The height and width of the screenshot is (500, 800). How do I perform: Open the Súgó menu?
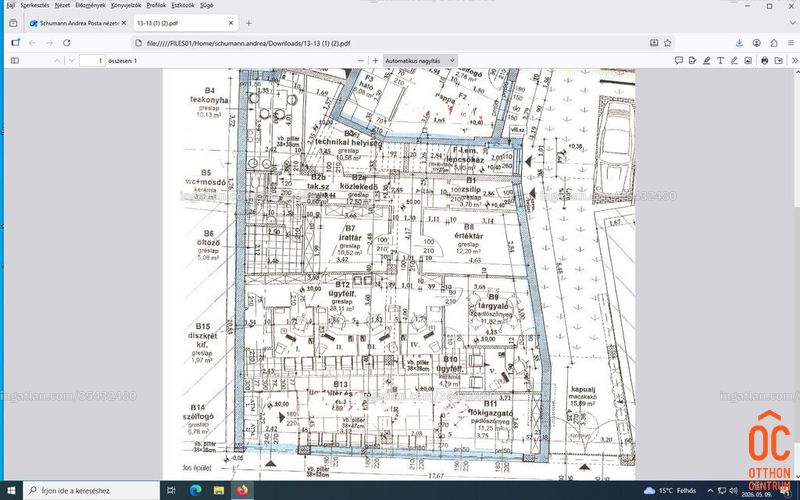click(x=207, y=5)
